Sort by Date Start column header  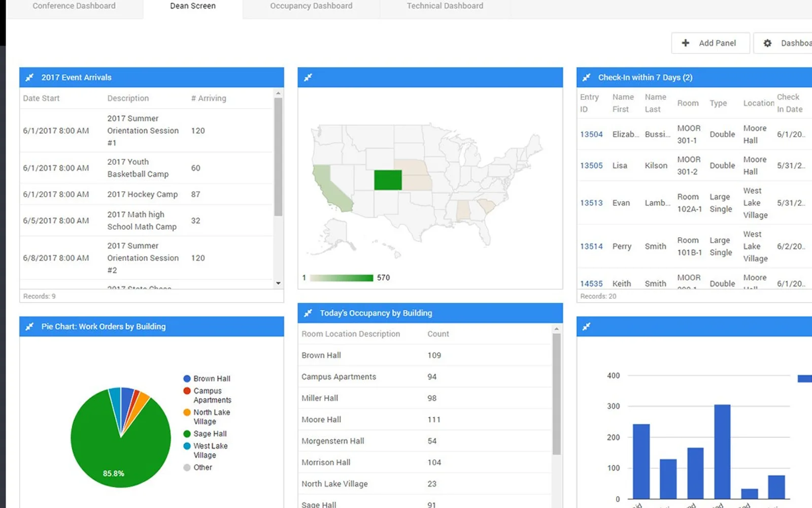click(x=41, y=98)
